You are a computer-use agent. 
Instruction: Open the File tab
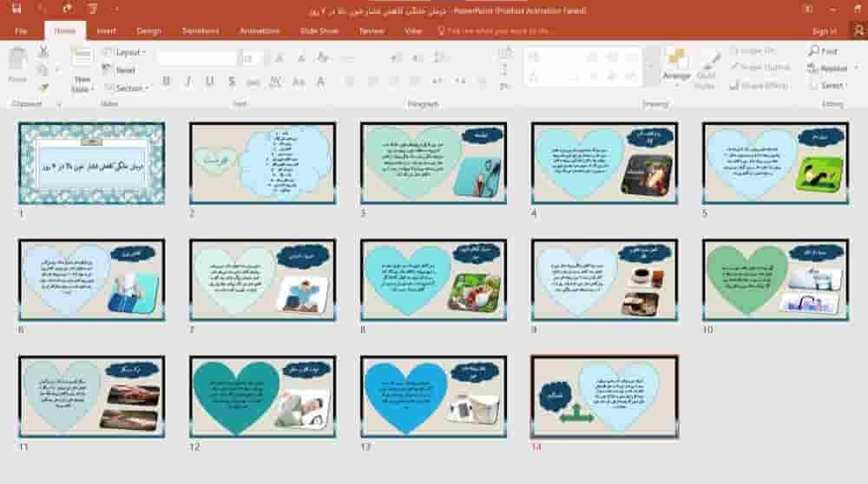[x=21, y=31]
